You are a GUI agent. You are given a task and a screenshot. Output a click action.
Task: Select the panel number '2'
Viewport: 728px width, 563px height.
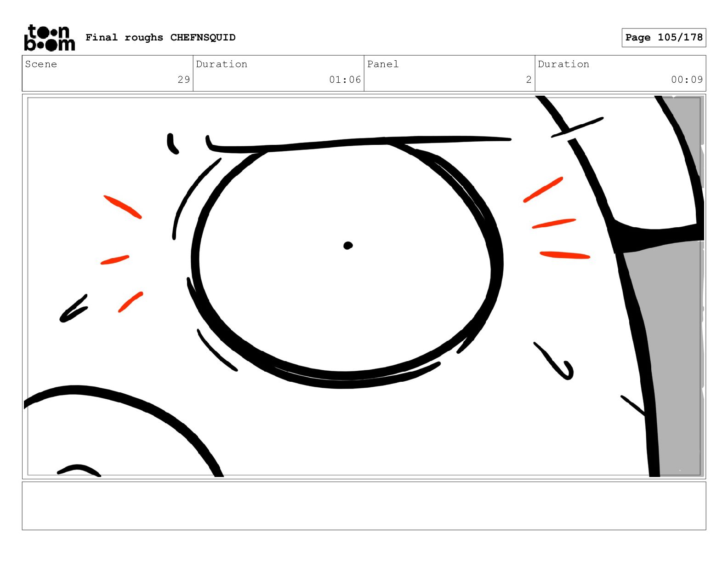pyautogui.click(x=529, y=80)
